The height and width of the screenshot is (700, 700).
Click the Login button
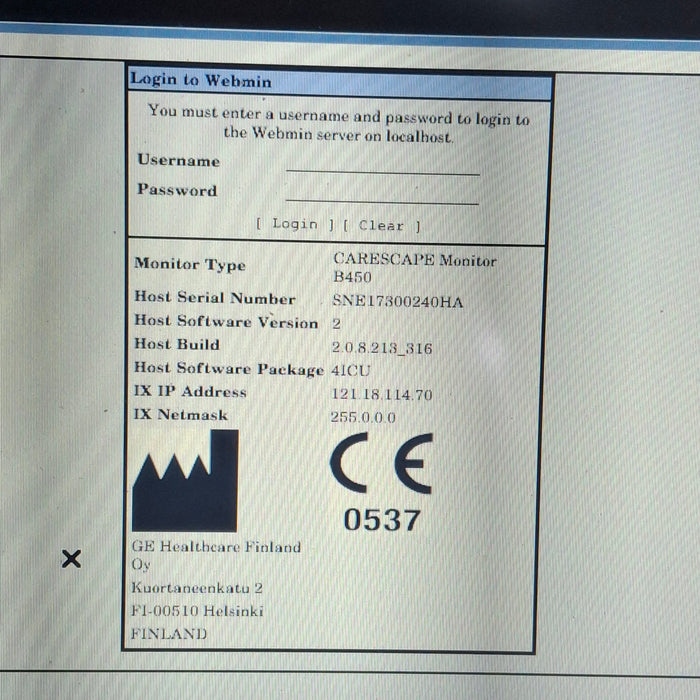click(x=295, y=224)
